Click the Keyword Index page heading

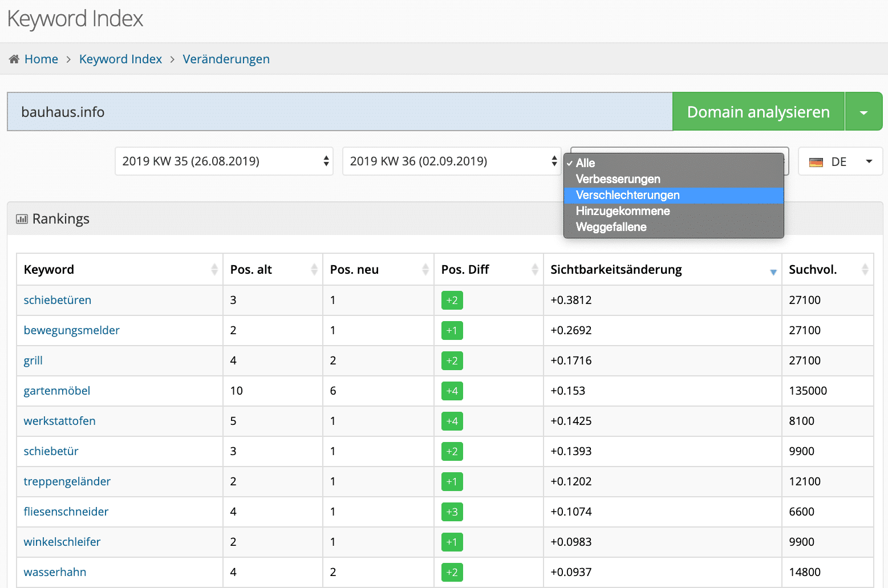[x=75, y=19]
